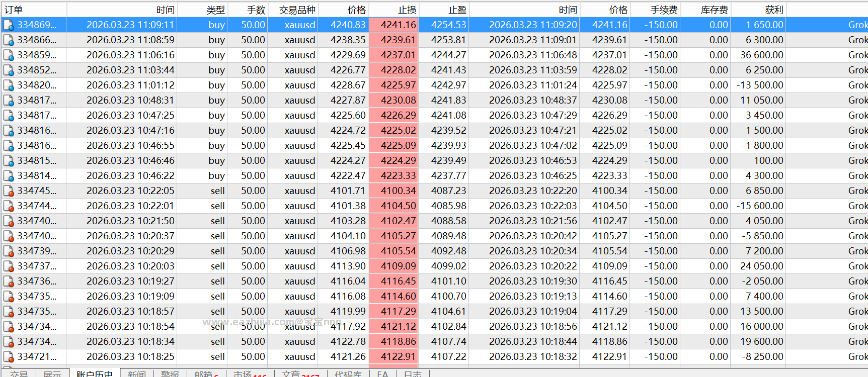
Task: Click order icon of row opened 11:06:16
Action: click(9, 55)
